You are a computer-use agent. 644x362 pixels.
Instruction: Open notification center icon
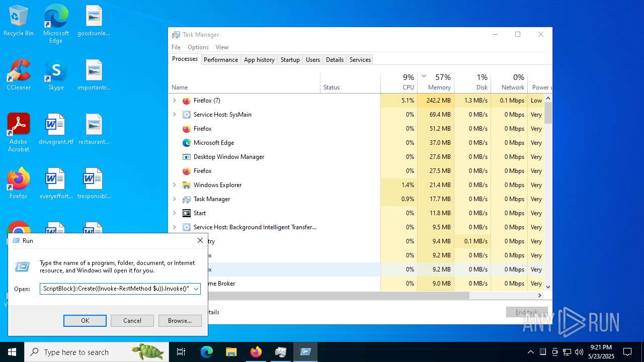coord(627,352)
